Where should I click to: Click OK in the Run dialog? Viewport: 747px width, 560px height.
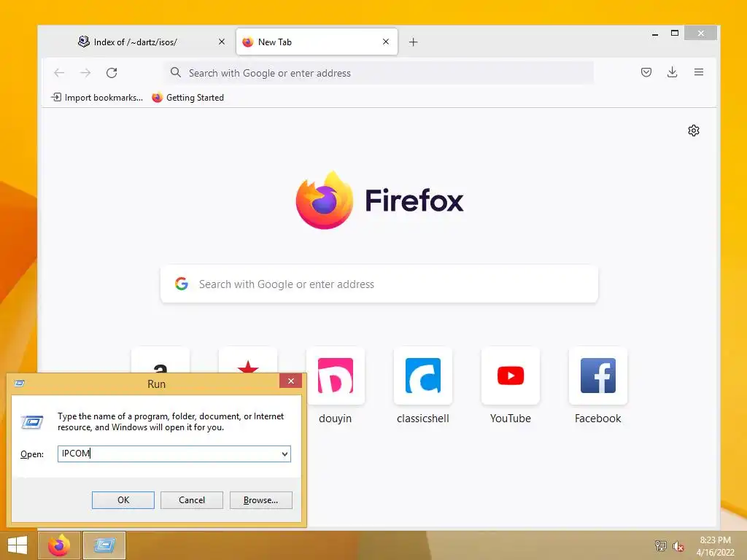click(x=123, y=500)
